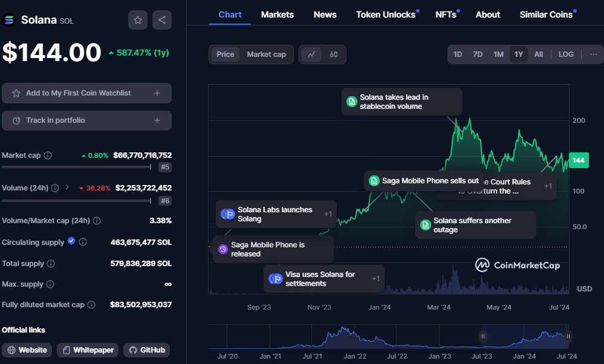Click left handle of range slider

coord(482,336)
